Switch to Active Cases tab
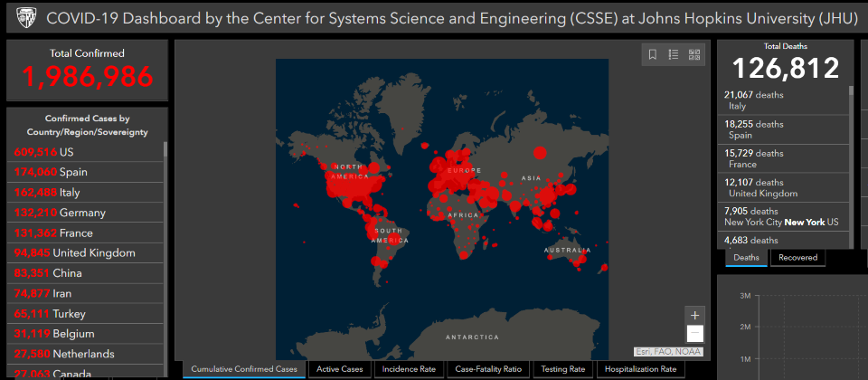868x380 pixels. pos(340,369)
